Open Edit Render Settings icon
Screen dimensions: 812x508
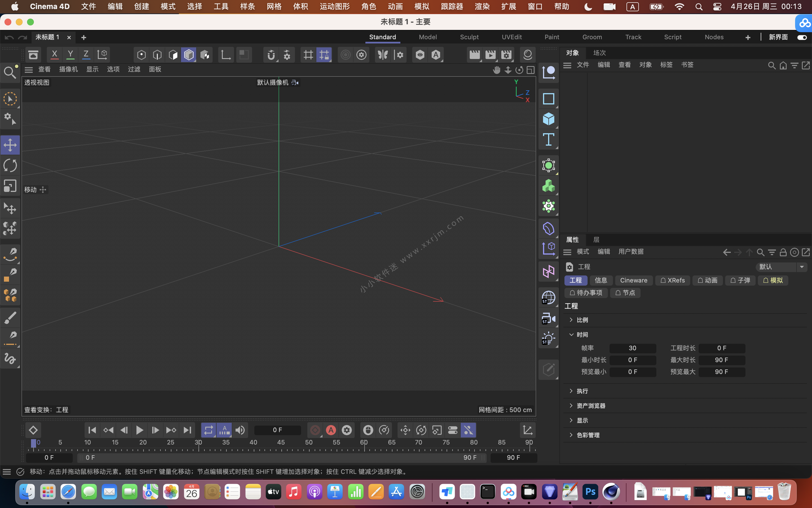tap(506, 55)
